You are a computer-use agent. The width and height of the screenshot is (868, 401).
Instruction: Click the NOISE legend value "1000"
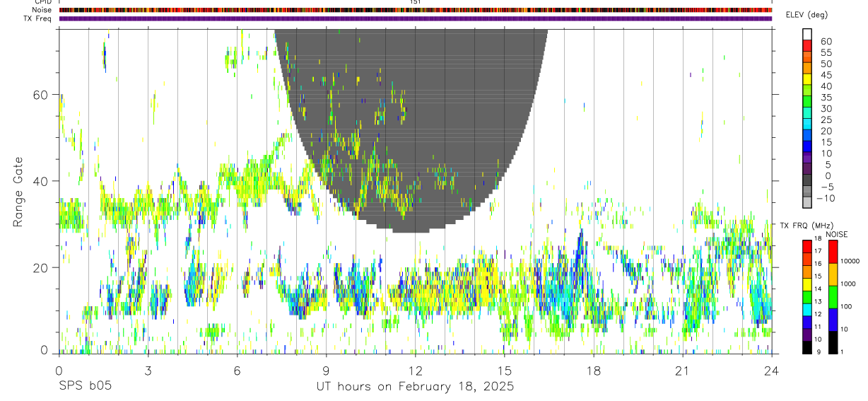849,284
